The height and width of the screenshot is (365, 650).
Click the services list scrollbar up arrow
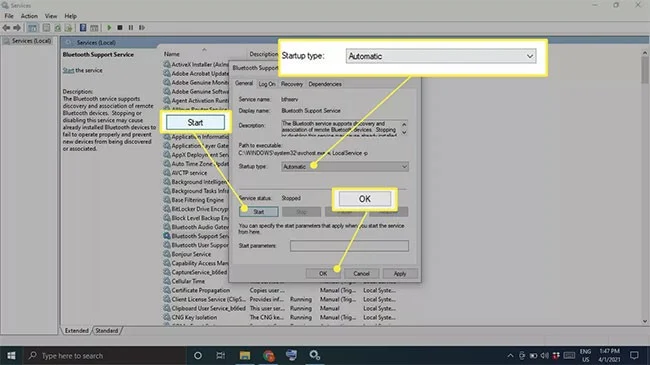pyautogui.click(x=645, y=53)
